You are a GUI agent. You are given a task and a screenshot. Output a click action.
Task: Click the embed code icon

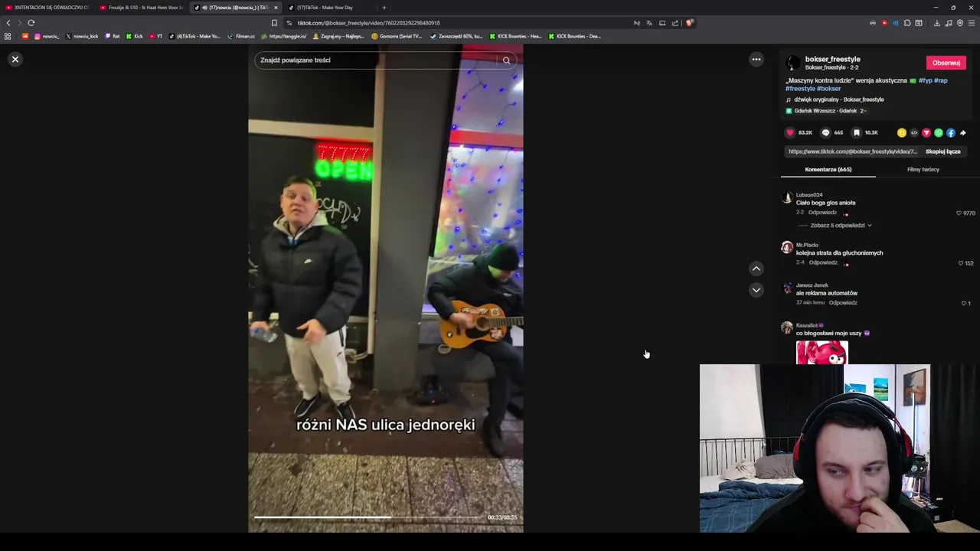(x=913, y=132)
